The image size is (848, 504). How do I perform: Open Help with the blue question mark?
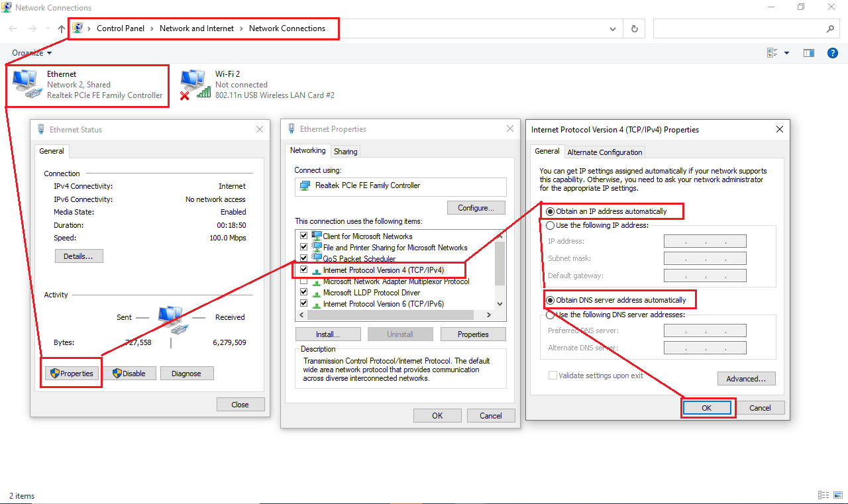[x=833, y=53]
